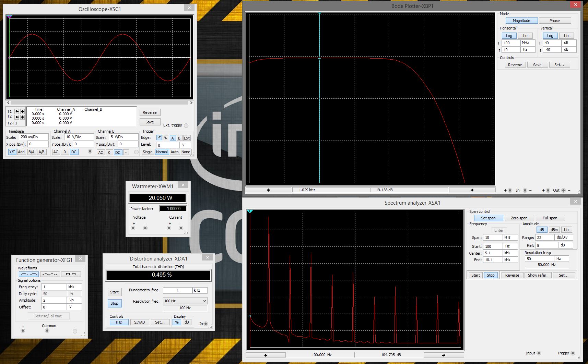This screenshot has height=364, width=588.
Task: Move Spectrum analyzer cursor left
Action: (266, 355)
